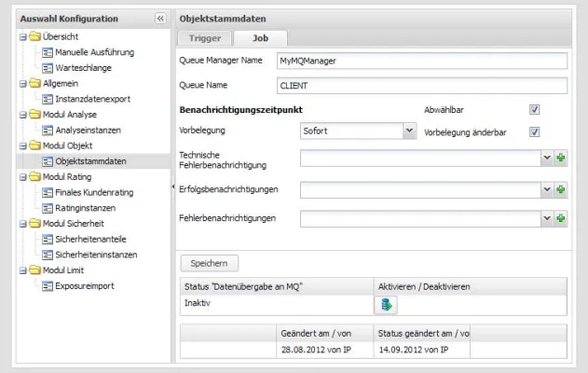Viewport: 588px width, 373px height.
Task: Uncheck the Vorbelegung änderbar checkbox
Action: [534, 131]
